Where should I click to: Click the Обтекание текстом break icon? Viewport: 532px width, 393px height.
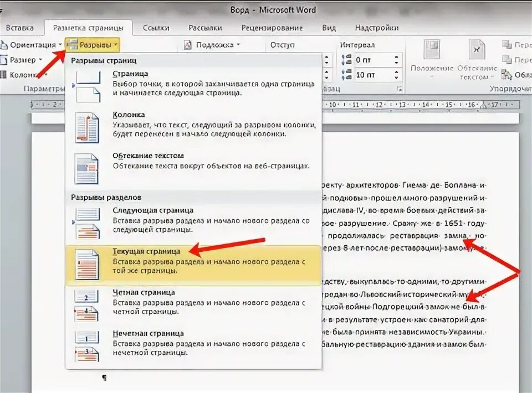(86, 169)
